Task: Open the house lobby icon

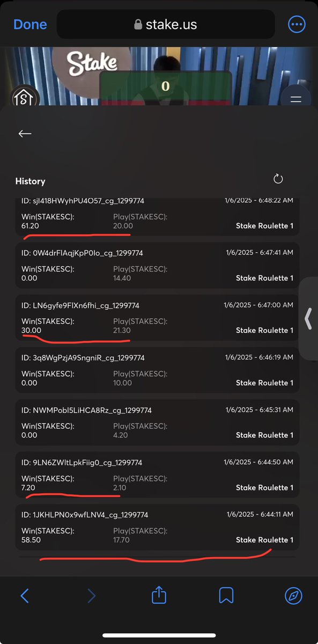Action: click(23, 98)
